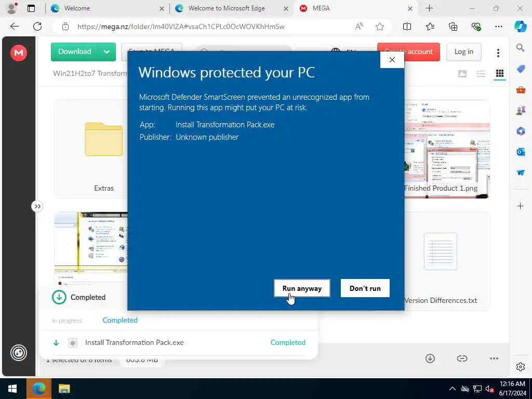This screenshot has width=532, height=399.
Task: Open Edge Settings and more menu
Action: coord(498,26)
